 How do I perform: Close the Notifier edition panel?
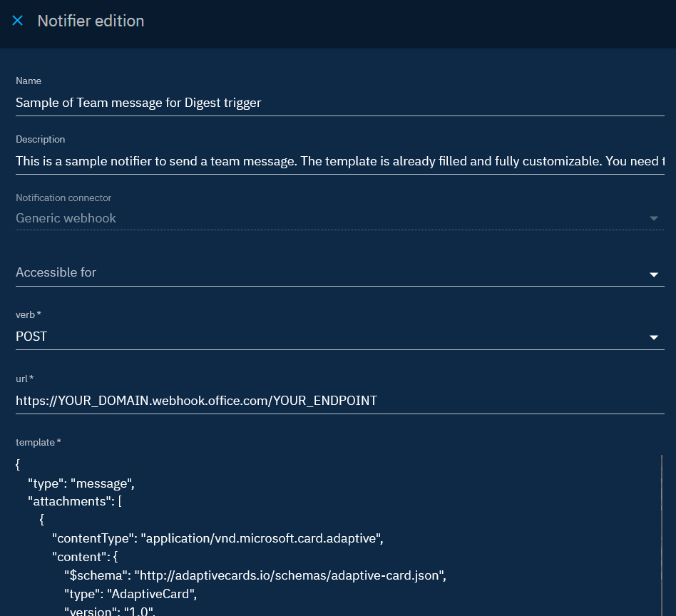click(18, 21)
